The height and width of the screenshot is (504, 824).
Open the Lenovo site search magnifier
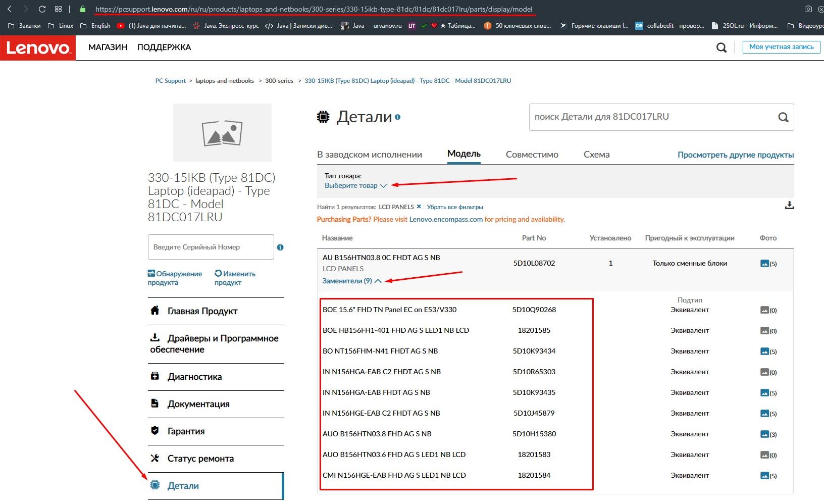pyautogui.click(x=722, y=47)
